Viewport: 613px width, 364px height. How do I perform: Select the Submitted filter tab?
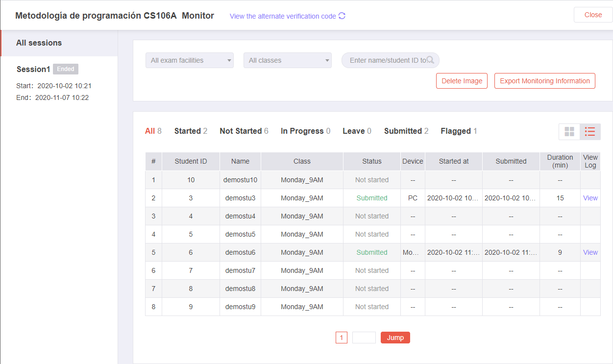(x=406, y=131)
